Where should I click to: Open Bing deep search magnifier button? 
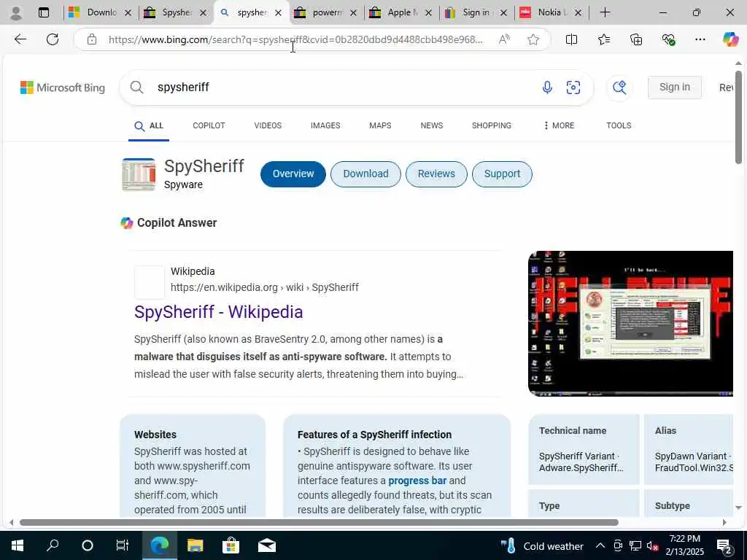coord(619,87)
